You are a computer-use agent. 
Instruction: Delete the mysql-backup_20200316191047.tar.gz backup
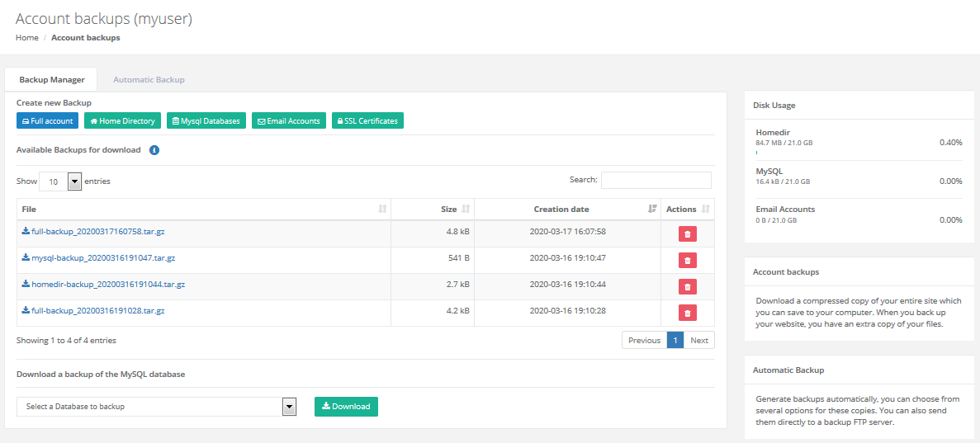tap(688, 261)
